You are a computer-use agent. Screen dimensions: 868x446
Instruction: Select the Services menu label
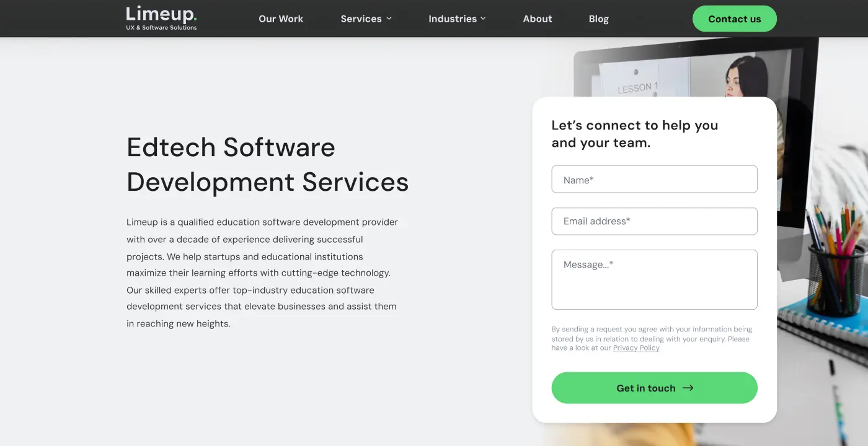[361, 19]
